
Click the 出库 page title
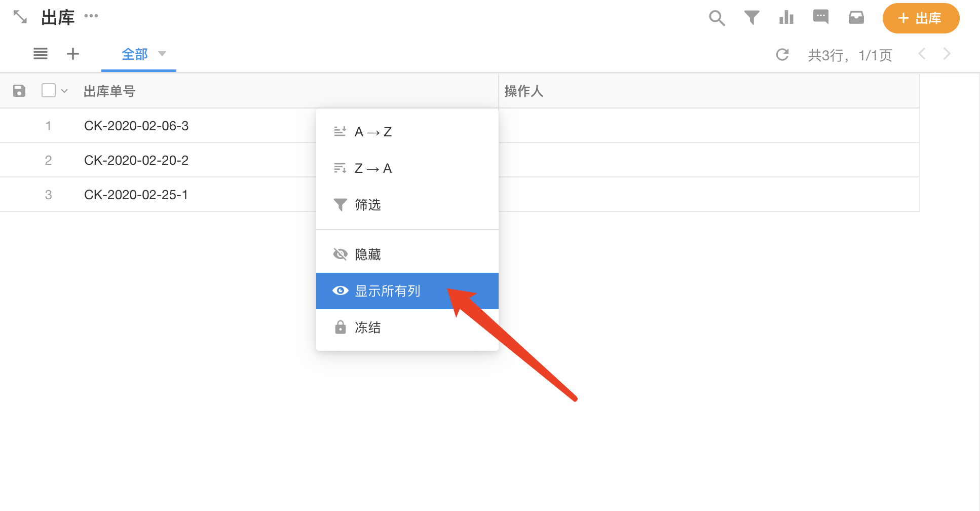(x=58, y=18)
